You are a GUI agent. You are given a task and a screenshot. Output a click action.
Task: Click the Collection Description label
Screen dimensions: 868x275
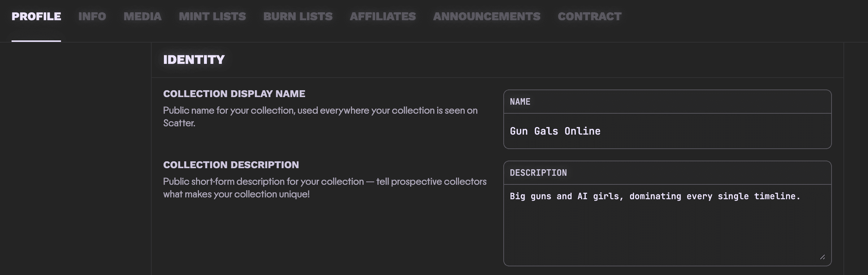[231, 165]
